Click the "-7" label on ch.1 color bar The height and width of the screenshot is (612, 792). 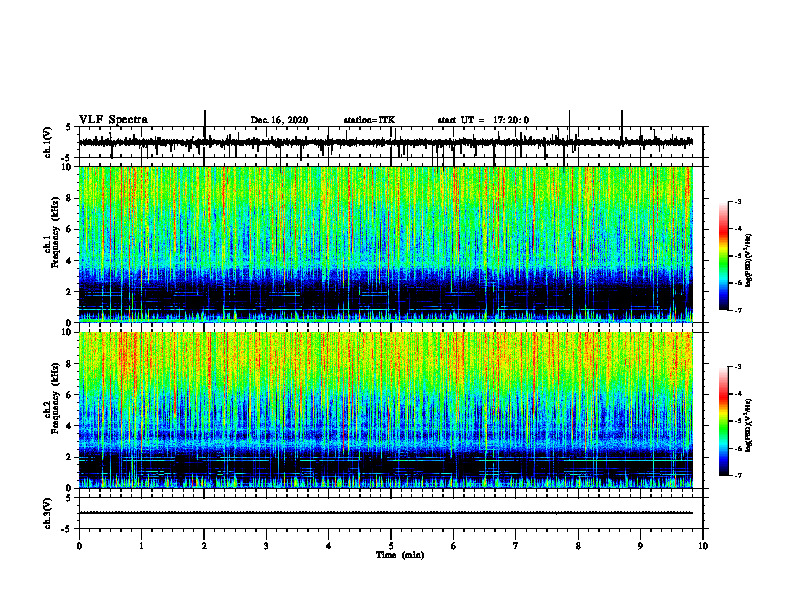[737, 310]
